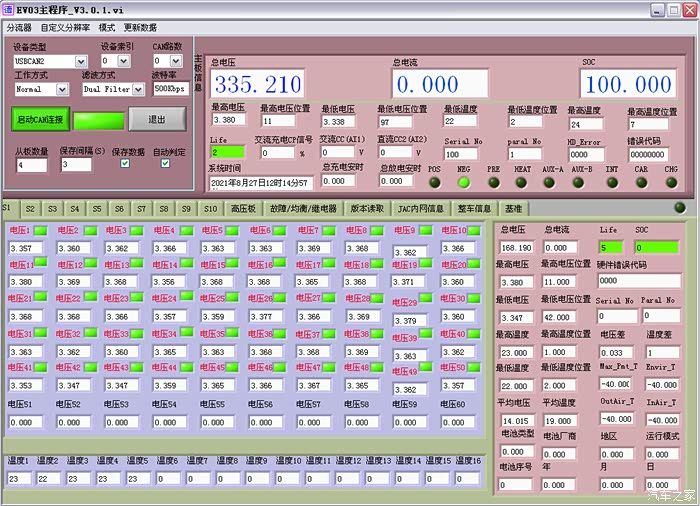Click the HEAT relay indicator LED
The image size is (700, 506).
point(522,182)
